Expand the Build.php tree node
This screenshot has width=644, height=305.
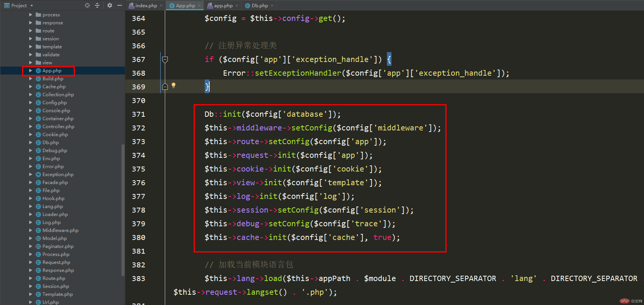(x=31, y=79)
